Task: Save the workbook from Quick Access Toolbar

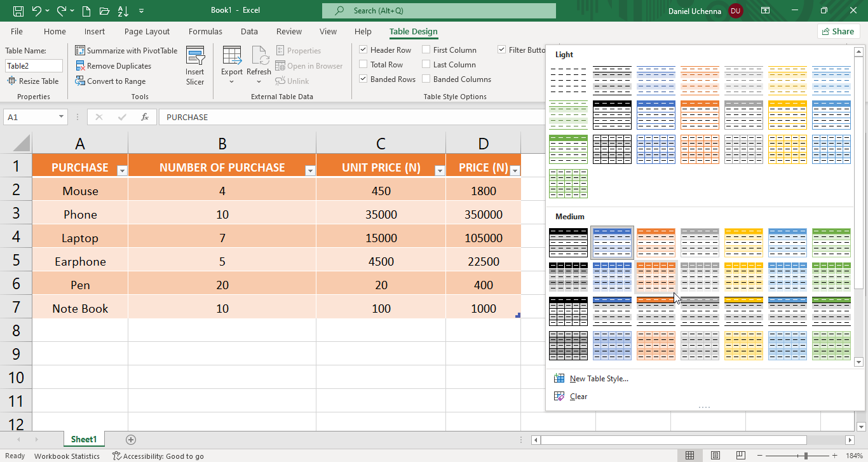Action: 18,10
